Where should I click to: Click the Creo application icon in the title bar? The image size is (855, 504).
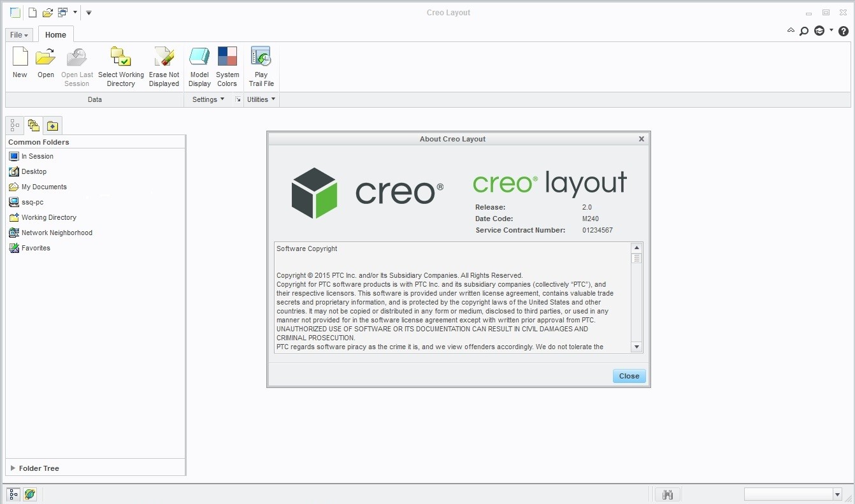(x=15, y=13)
